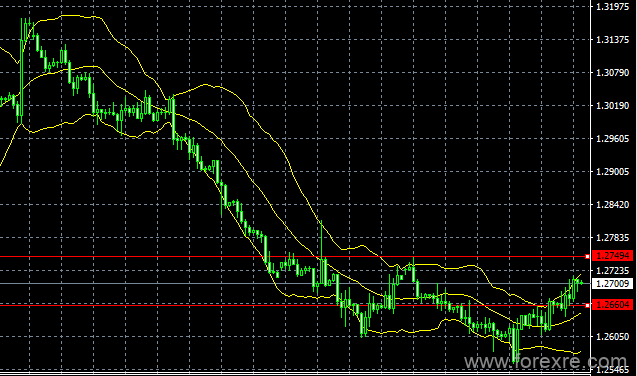Click the 1.28420 price axis label

[x=612, y=205]
